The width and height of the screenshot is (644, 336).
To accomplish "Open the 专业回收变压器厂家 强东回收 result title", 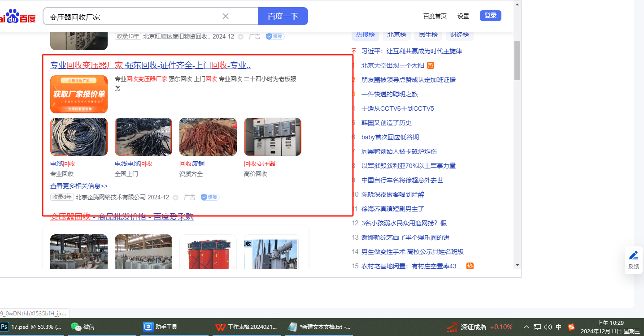I will (x=150, y=65).
